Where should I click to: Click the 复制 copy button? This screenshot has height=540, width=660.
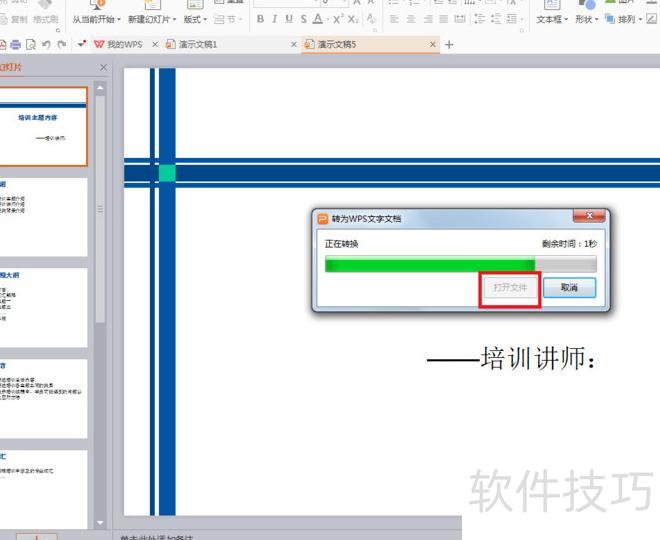(14, 19)
